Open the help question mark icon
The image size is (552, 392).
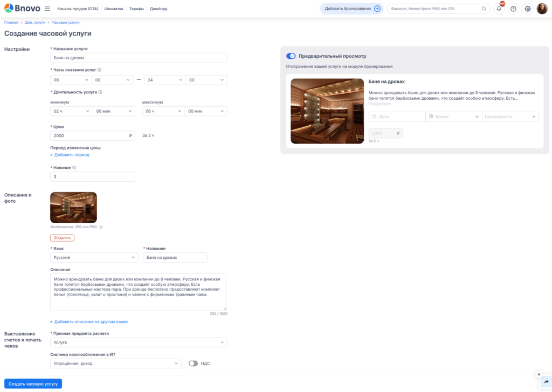(x=513, y=9)
